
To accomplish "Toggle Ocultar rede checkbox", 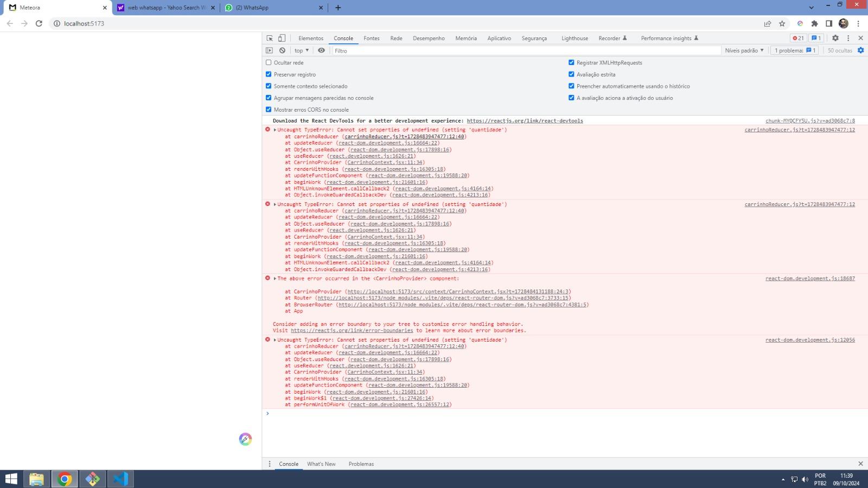I will tap(269, 62).
